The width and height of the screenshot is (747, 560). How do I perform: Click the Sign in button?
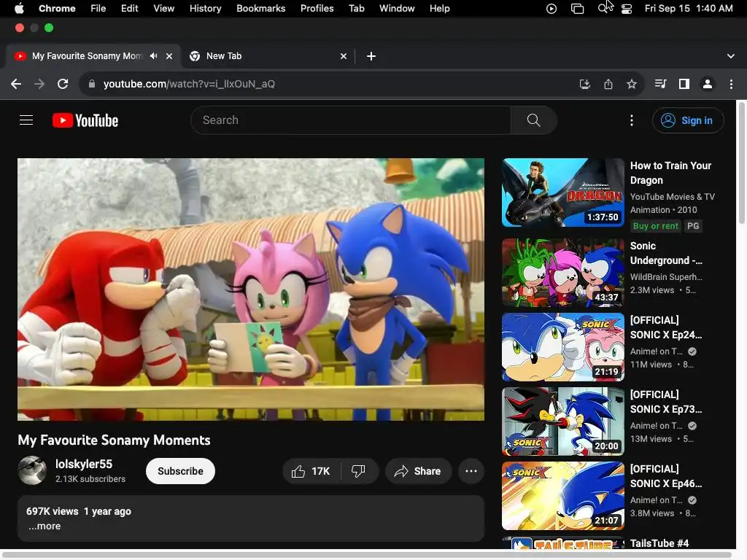point(688,120)
